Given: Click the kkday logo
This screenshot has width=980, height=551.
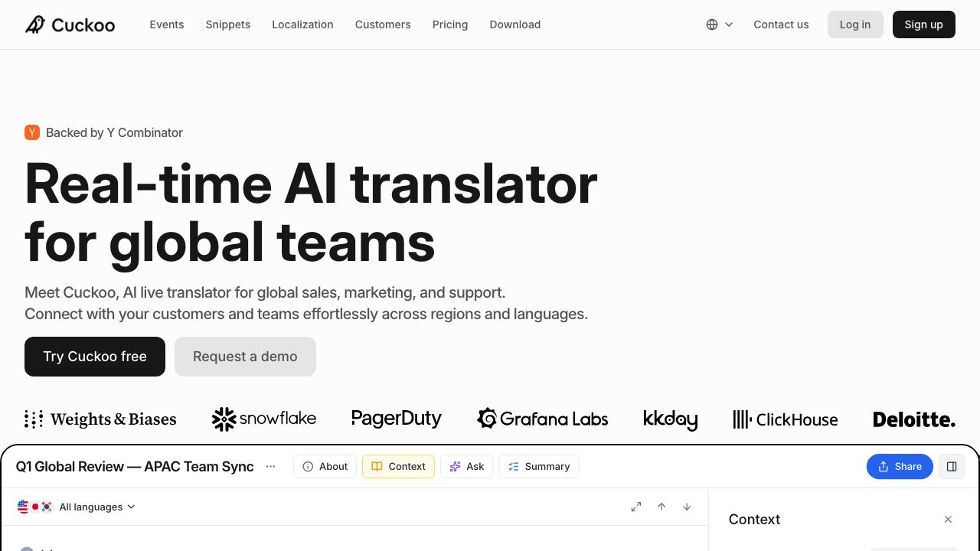Looking at the screenshot, I should click(x=671, y=419).
